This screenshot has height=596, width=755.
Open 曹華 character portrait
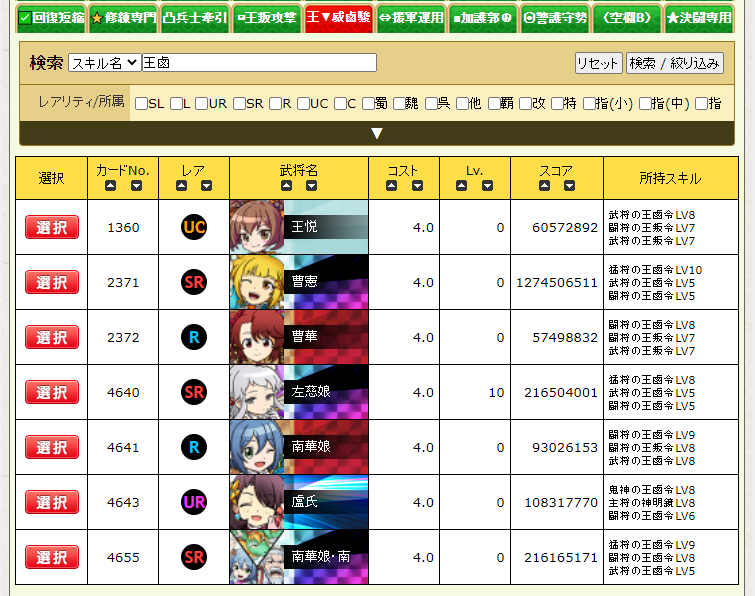(257, 337)
